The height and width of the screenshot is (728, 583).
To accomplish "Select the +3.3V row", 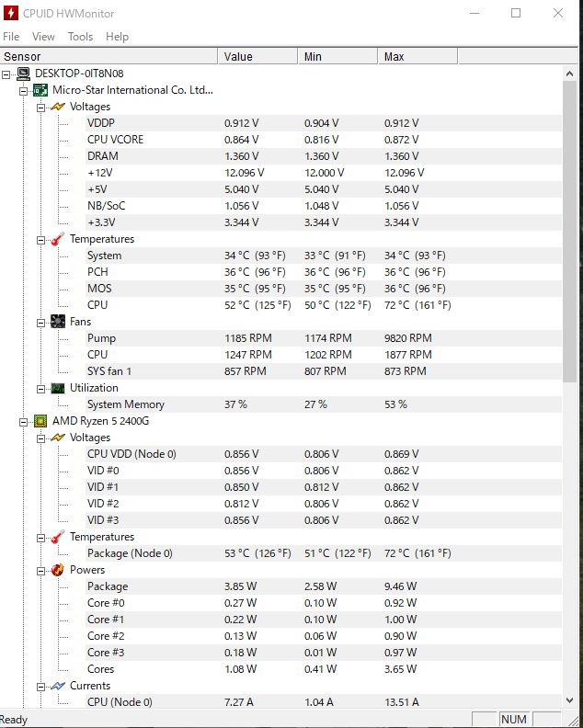I will [x=324, y=222].
